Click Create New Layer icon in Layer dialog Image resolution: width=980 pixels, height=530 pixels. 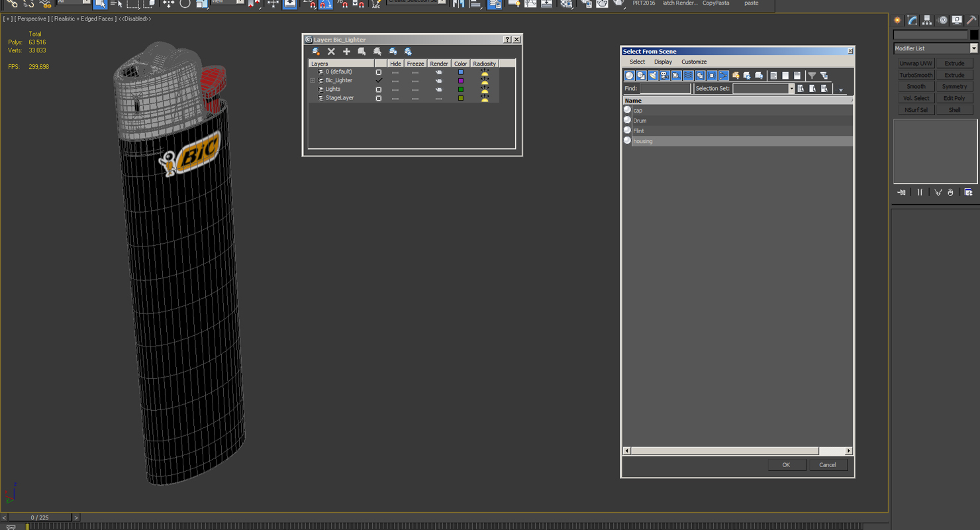point(316,51)
